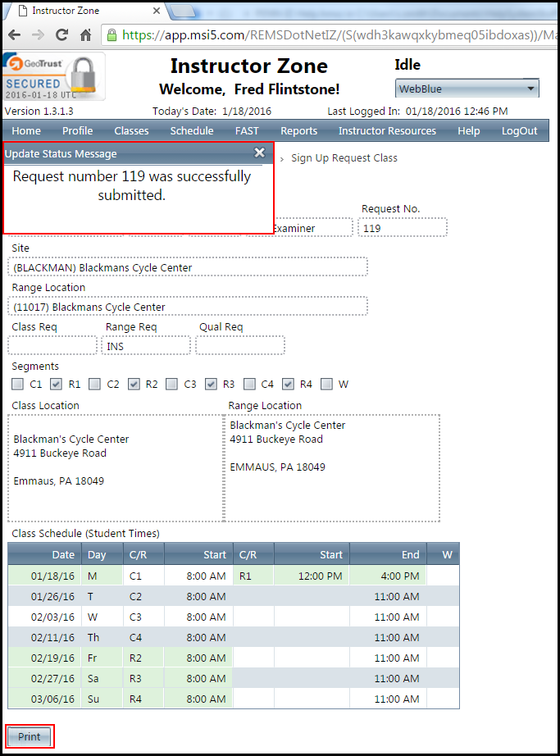
Task: Click the Version 1.3.1.3 label
Action: (x=39, y=112)
